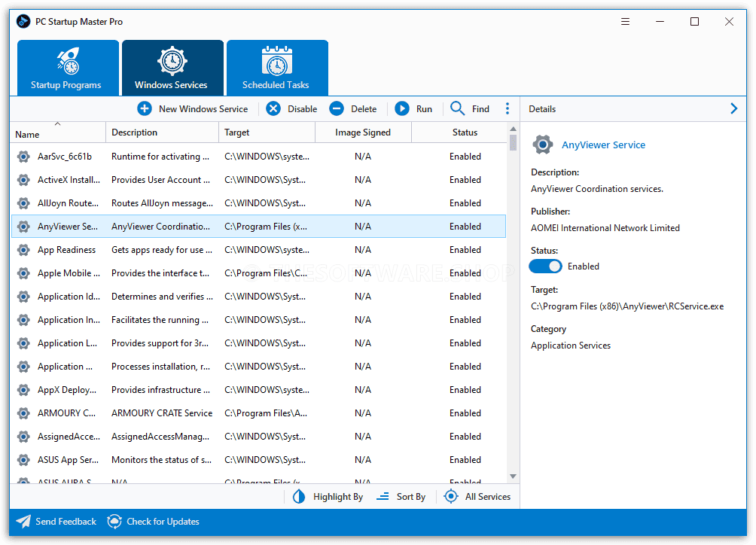Toggle the Enabled status switch off
The image size is (756, 545).
pos(545,266)
